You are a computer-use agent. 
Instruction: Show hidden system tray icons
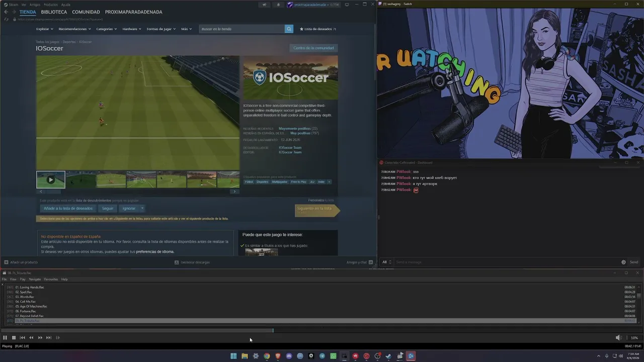(598, 356)
